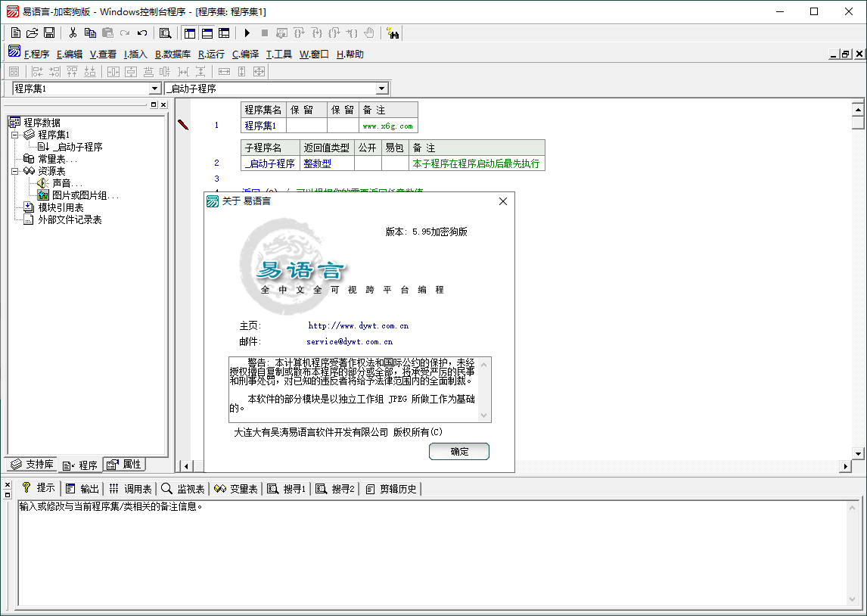This screenshot has width=867, height=616.
Task: Copy selection with the Copy icon
Action: 90,33
